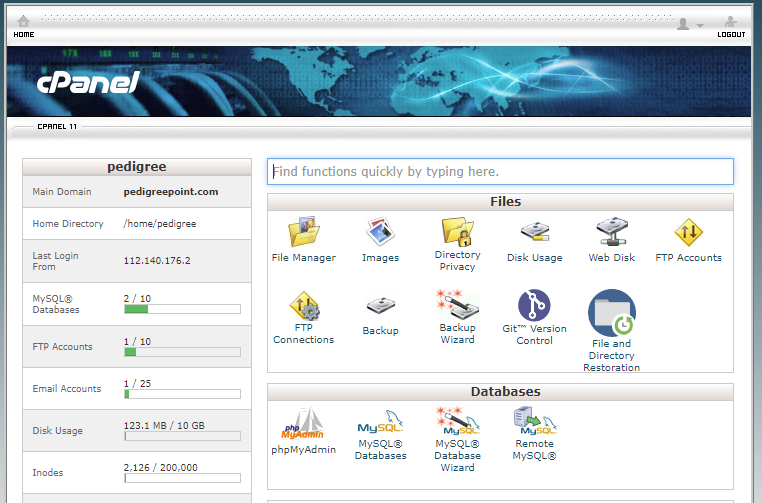Click the FTP Connections text link
Image resolution: width=762 pixels, height=503 pixels.
pyautogui.click(x=304, y=333)
